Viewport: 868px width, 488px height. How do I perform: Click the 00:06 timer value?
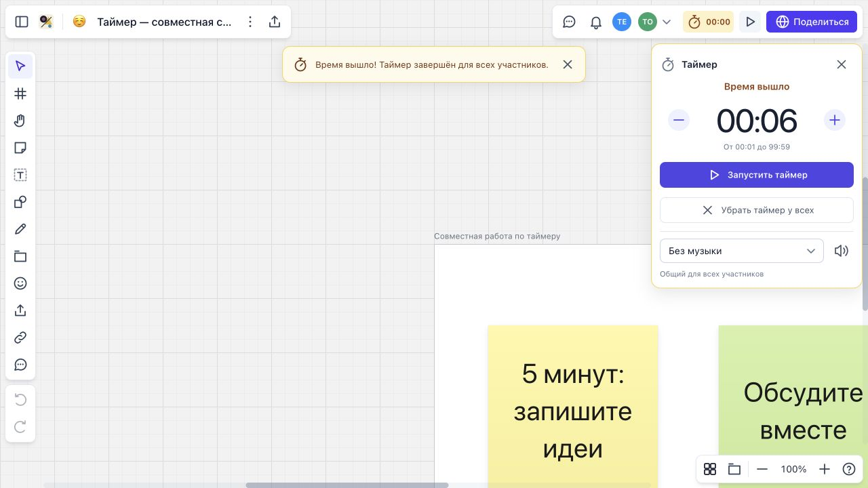click(757, 121)
